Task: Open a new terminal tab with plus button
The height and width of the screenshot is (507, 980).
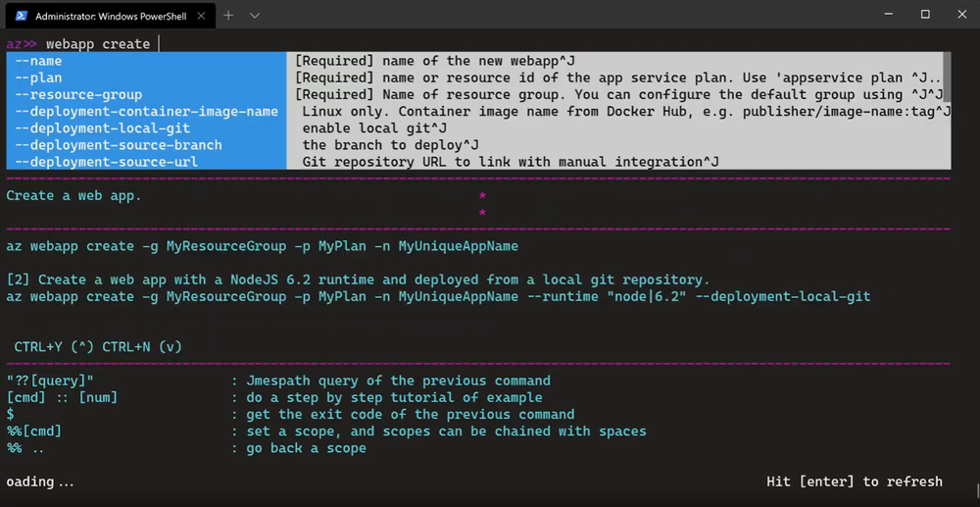Action: pyautogui.click(x=228, y=16)
